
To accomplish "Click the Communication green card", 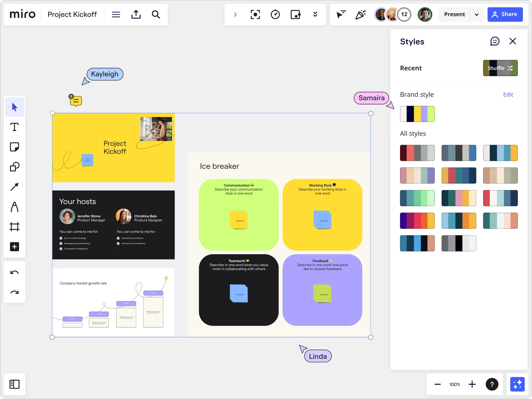I will click(x=239, y=215).
